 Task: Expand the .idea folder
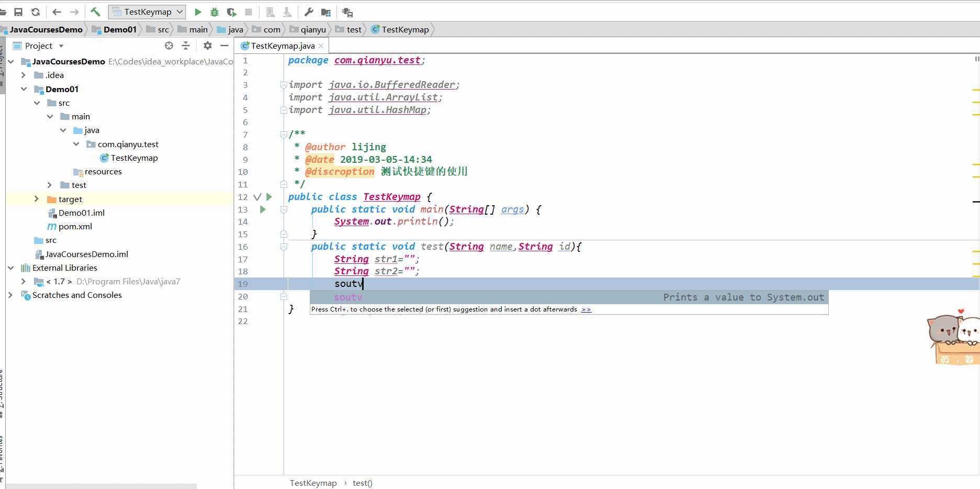click(24, 75)
